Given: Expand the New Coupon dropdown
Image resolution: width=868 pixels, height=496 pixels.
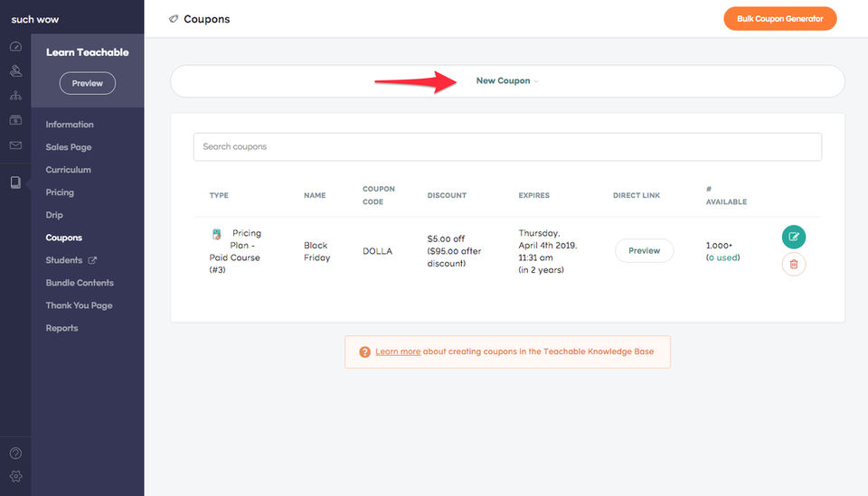Looking at the screenshot, I should pos(506,81).
